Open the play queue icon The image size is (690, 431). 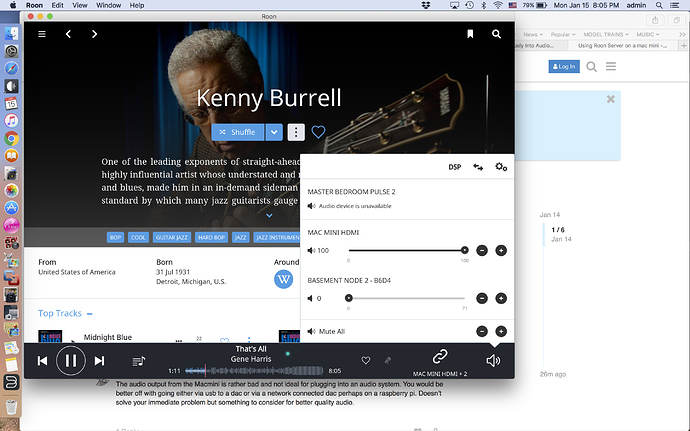pos(139,361)
